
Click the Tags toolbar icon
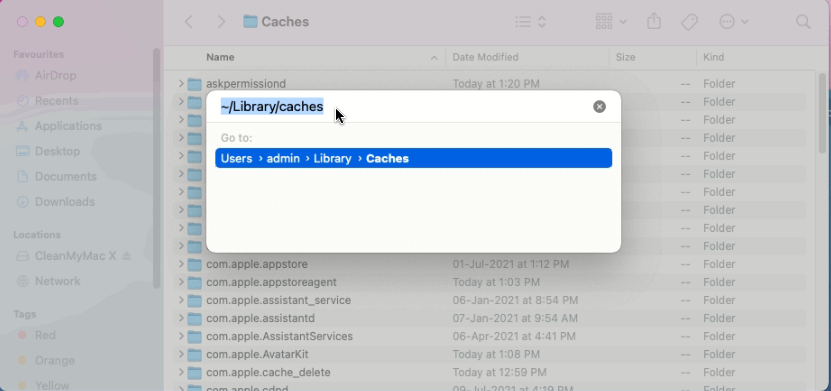[689, 22]
